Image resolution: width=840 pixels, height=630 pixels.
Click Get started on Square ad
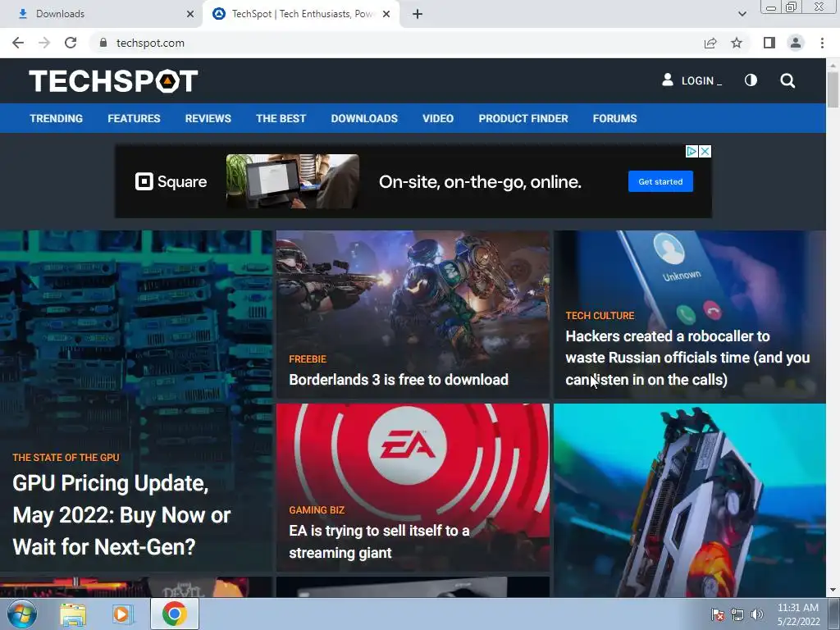[660, 181]
